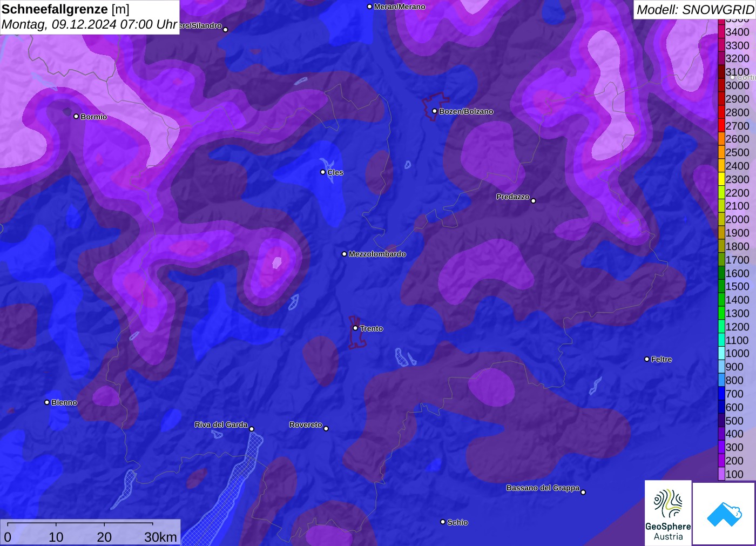This screenshot has height=546, width=756.
Task: Click the 500 legend value
Action: 734,421
